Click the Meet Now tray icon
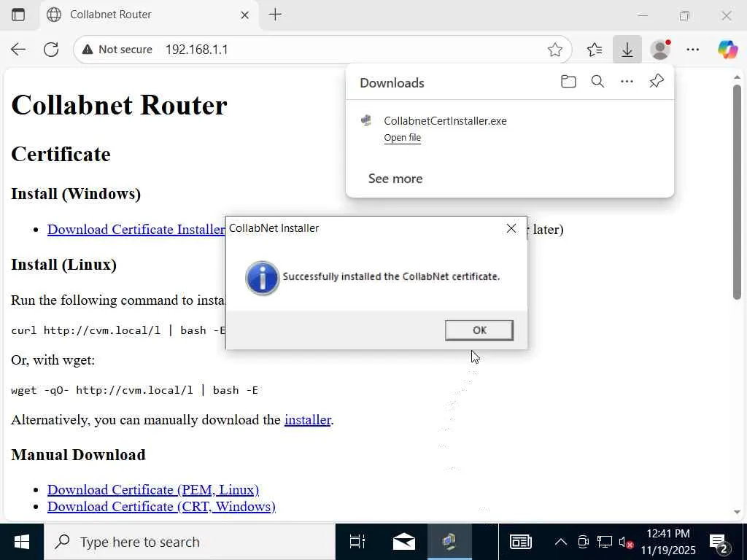Viewport: 747px width, 560px height. click(583, 542)
